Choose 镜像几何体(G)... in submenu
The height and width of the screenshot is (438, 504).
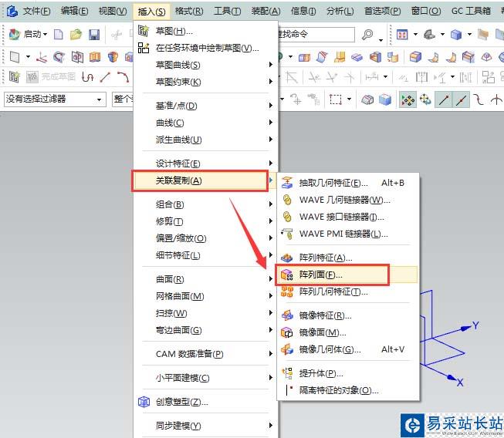coord(348,349)
